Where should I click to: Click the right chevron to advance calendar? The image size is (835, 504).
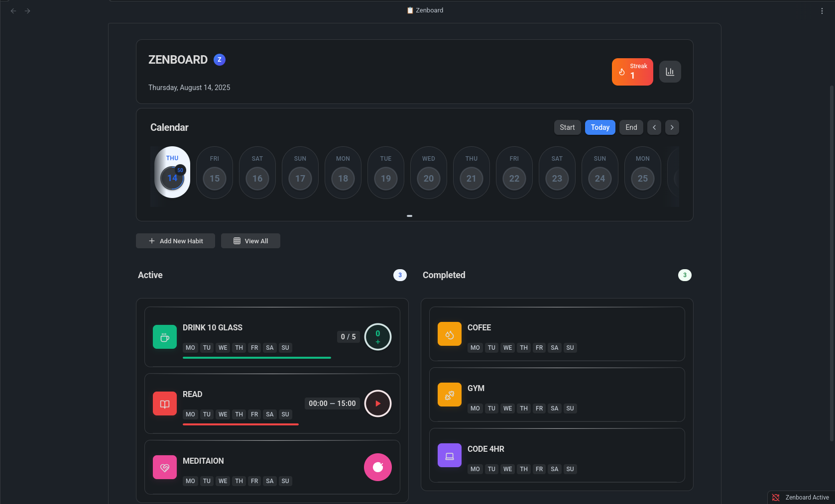[x=672, y=127]
